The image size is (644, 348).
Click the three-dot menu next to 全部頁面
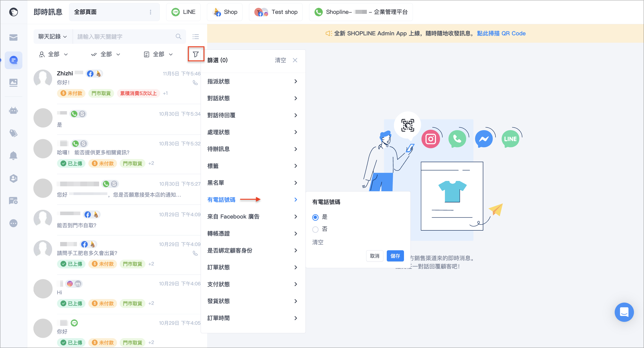[x=151, y=12]
